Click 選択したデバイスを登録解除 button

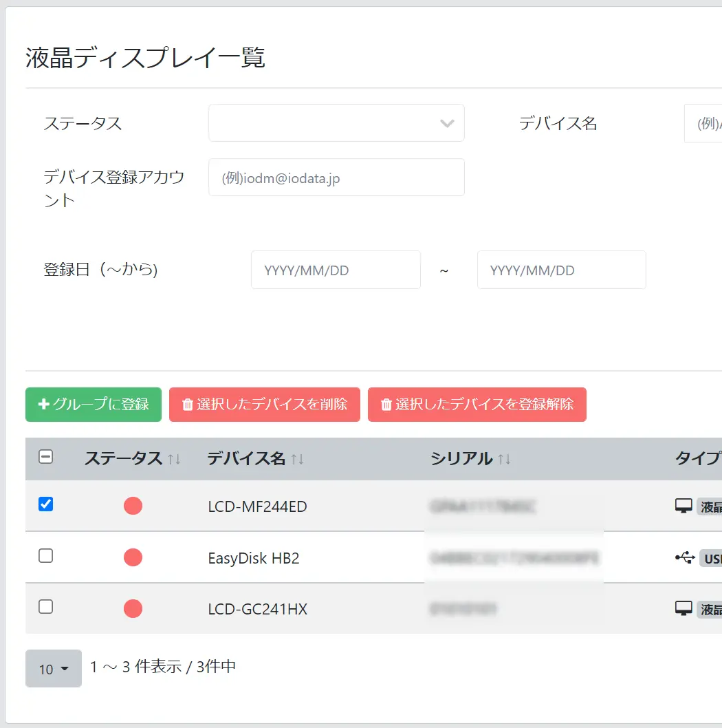tap(477, 405)
